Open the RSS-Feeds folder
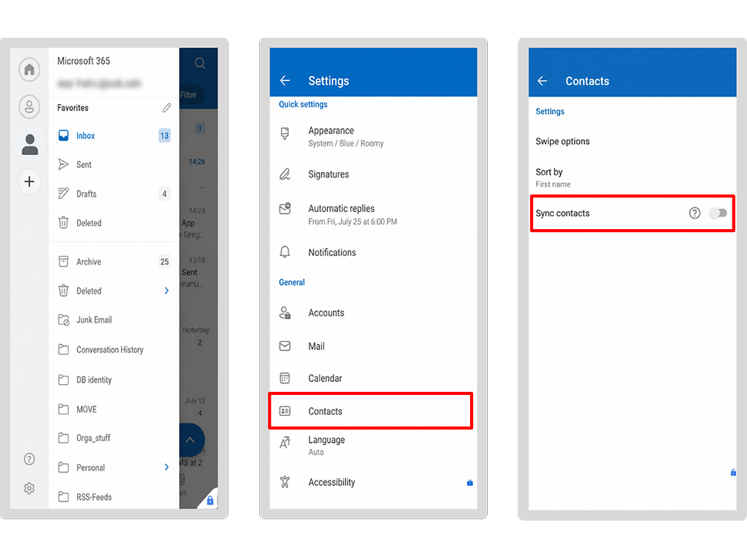 point(113,498)
